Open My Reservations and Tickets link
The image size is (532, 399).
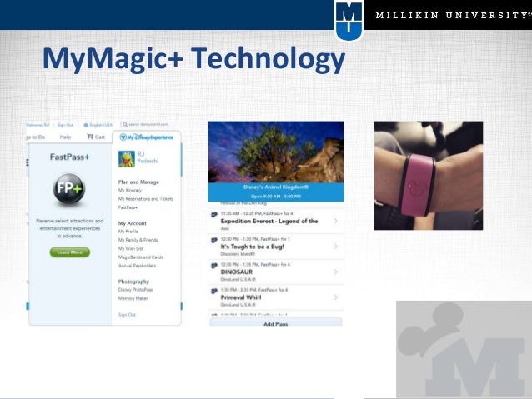(x=146, y=198)
